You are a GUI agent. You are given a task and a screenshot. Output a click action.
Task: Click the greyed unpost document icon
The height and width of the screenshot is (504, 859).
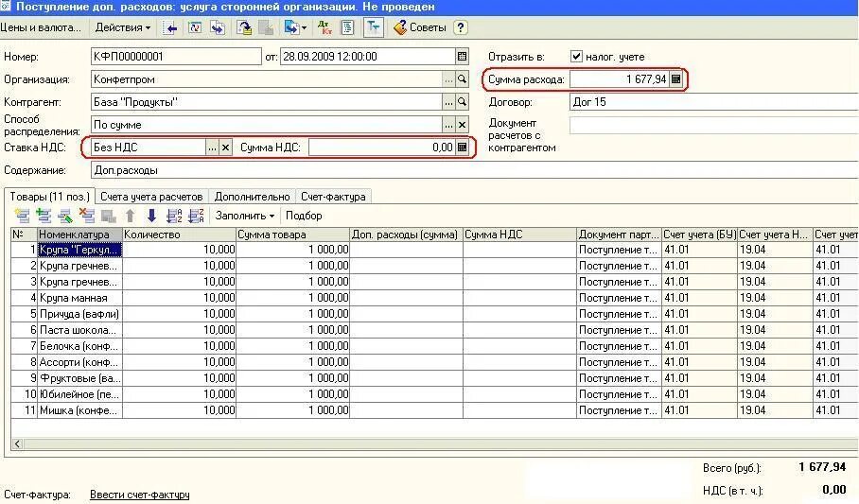point(266,27)
